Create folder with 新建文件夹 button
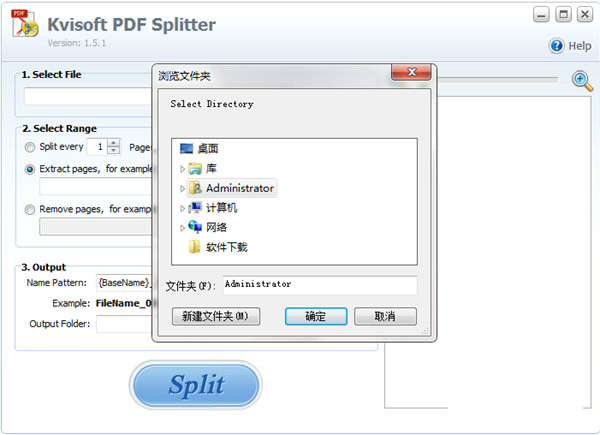600x435 pixels. [x=216, y=316]
